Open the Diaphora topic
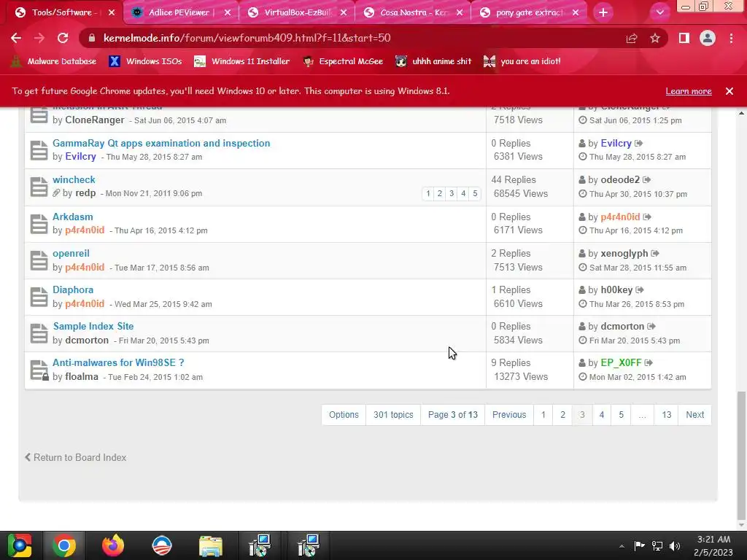 [x=73, y=289]
